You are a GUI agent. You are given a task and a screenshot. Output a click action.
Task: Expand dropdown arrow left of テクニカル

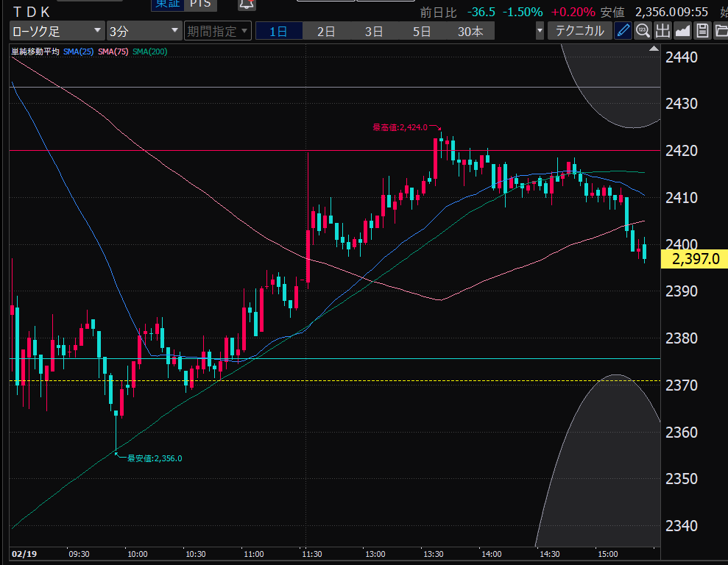(540, 31)
